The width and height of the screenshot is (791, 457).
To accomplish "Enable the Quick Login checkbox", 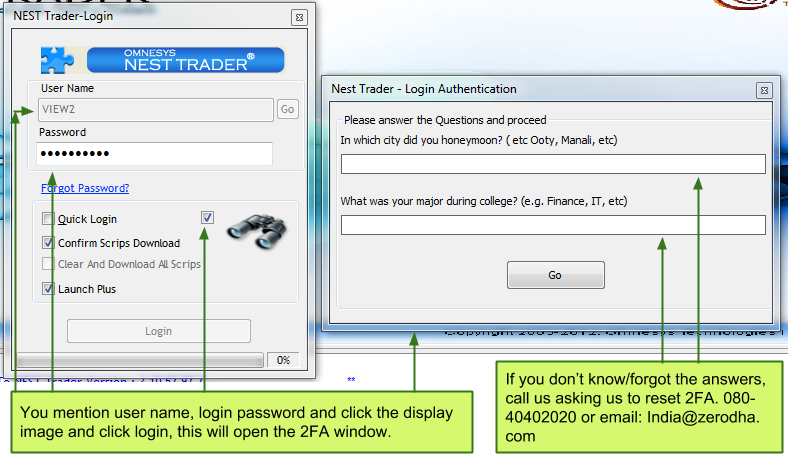I will [48, 219].
